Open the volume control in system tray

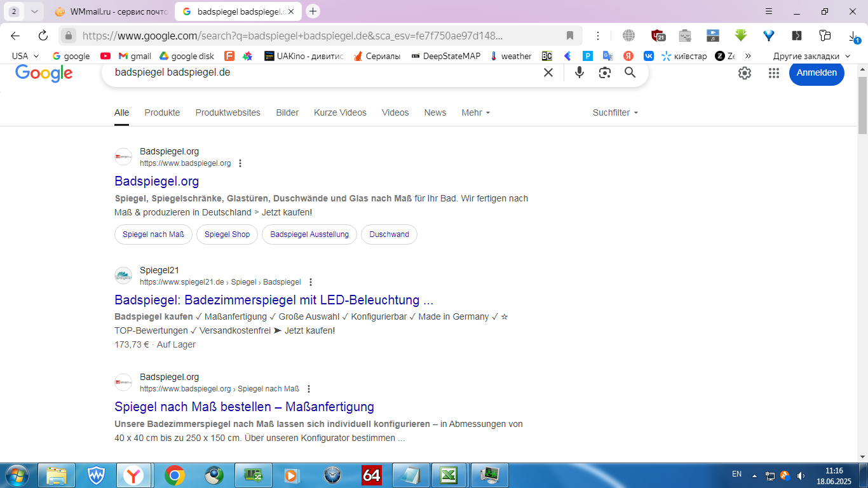(801, 475)
